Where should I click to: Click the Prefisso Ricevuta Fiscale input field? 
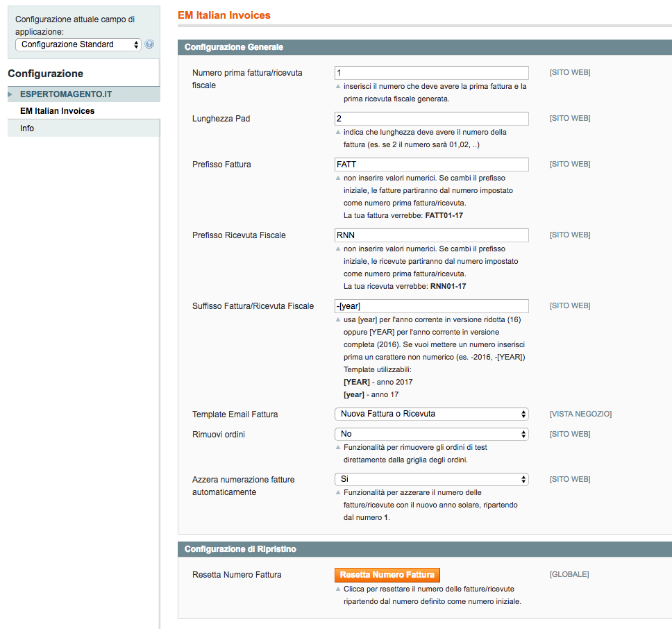coord(432,235)
